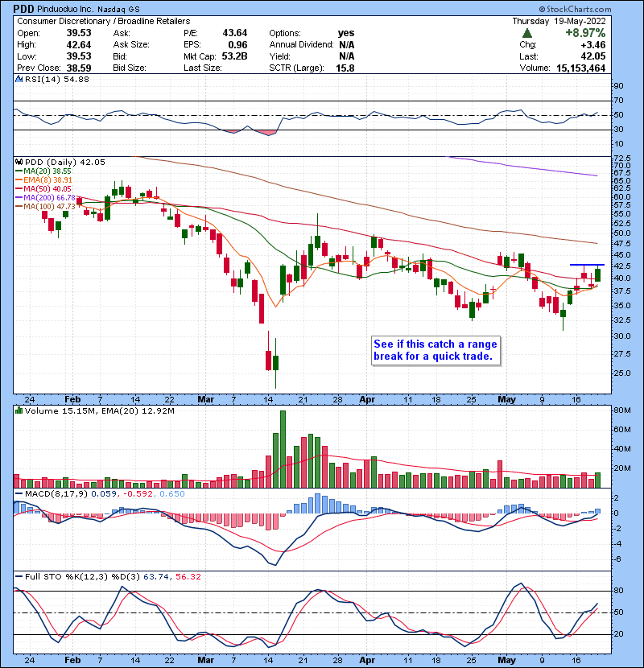Click the tallest green volume bar in March
Image resolution: width=644 pixels, height=668 pixels.
(x=283, y=449)
